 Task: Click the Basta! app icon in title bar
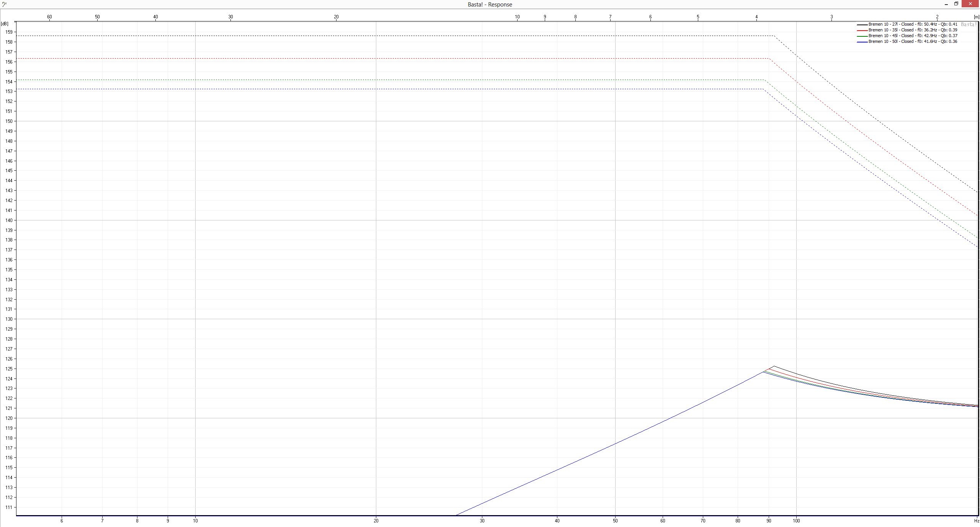tap(4, 4)
